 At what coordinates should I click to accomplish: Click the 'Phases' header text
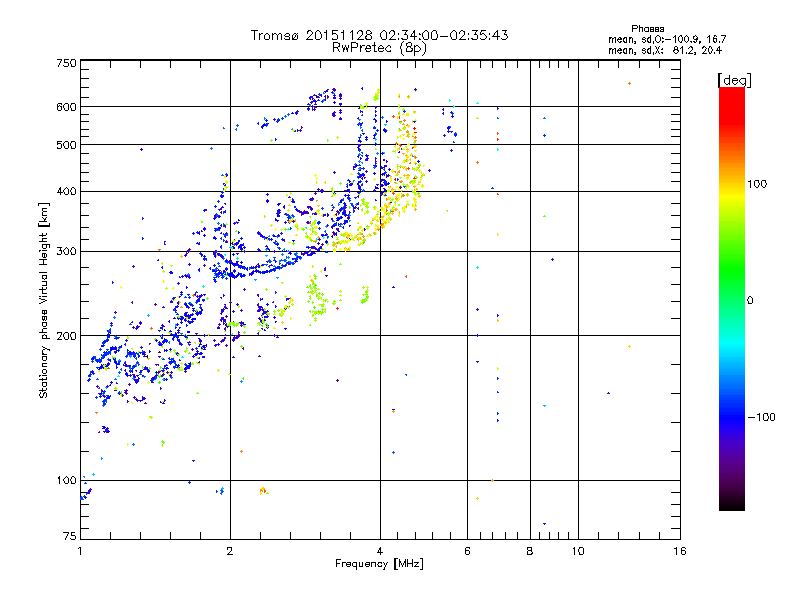coord(647,29)
